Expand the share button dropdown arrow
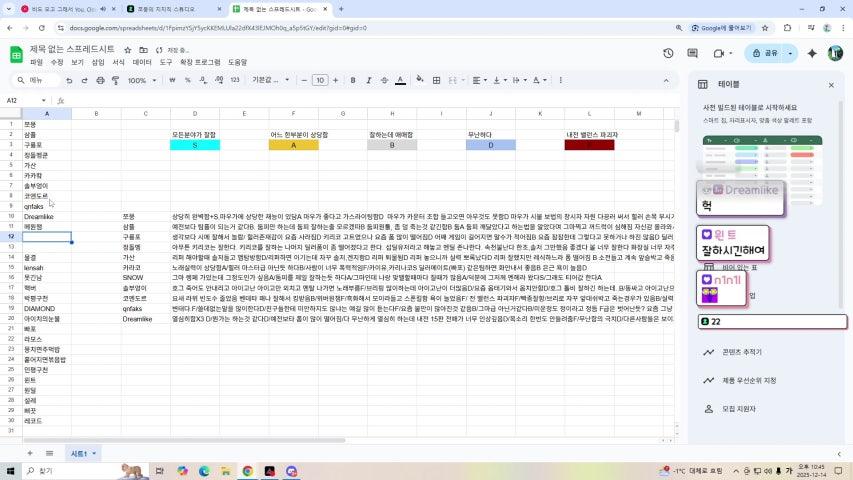This screenshot has height=480, width=853. 790,53
